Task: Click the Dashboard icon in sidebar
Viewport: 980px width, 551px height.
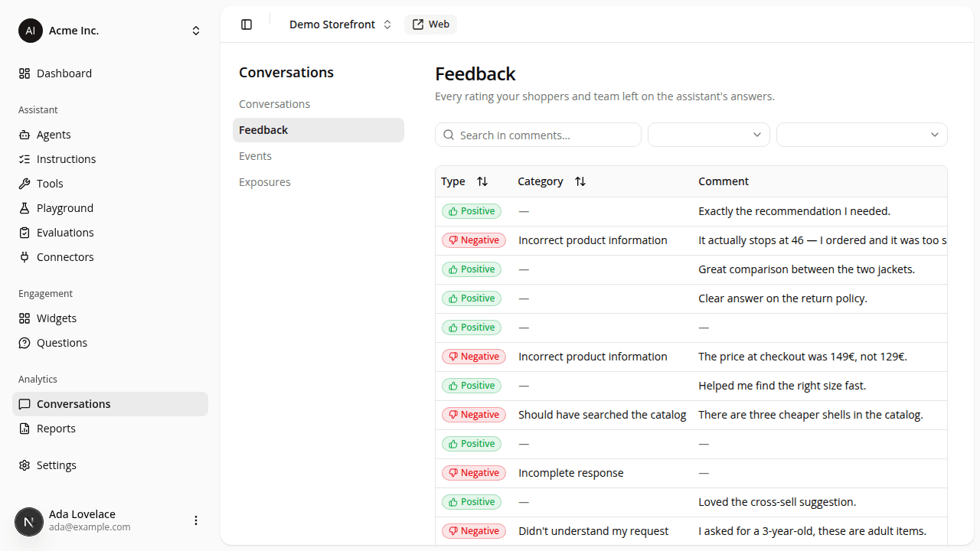Action: click(x=24, y=73)
